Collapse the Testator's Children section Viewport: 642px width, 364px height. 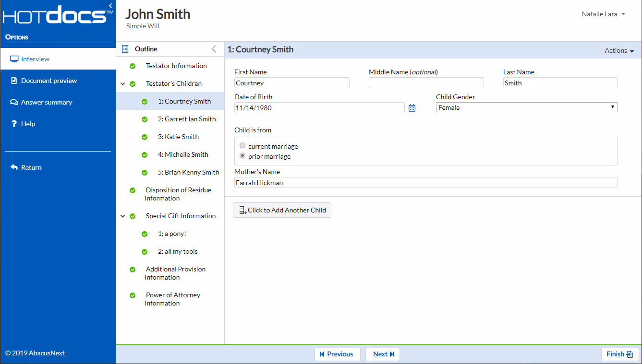coord(122,83)
